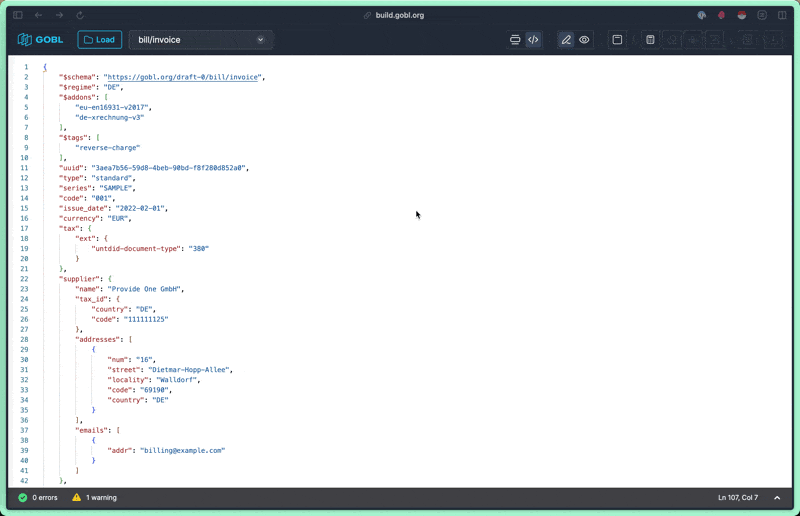Click the "de-xrechnung-v3" addon string

110,117
